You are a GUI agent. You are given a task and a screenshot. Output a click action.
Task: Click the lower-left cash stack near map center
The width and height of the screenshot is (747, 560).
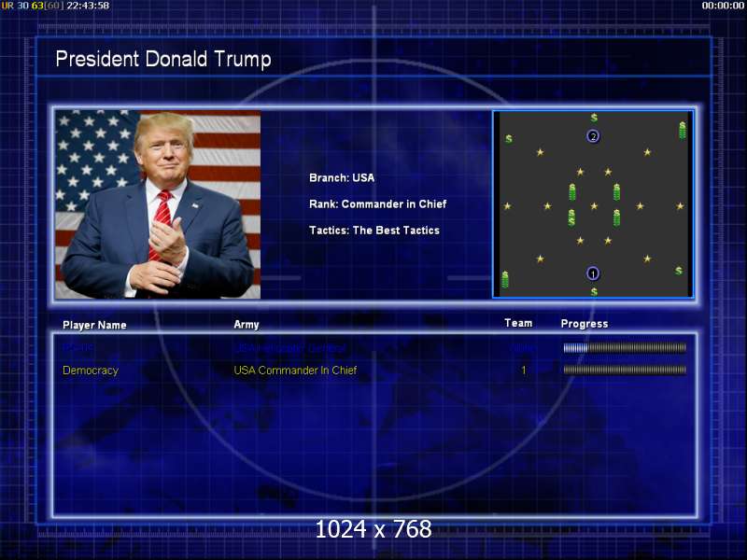tap(571, 217)
